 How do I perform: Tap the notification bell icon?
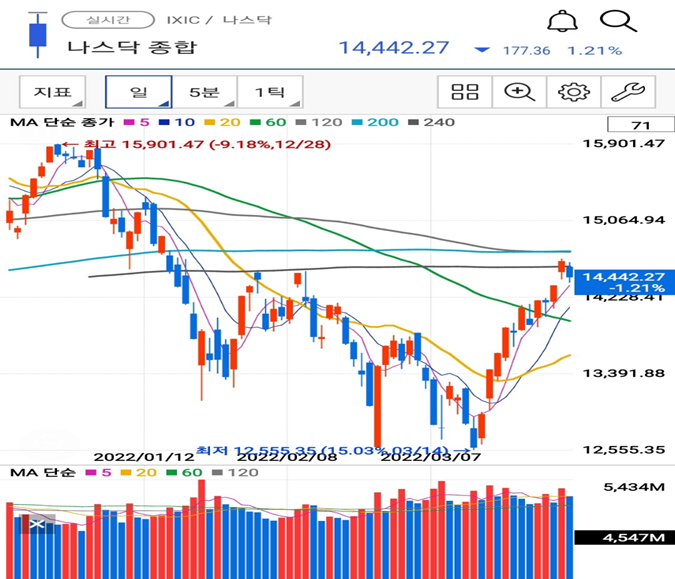coord(562,21)
